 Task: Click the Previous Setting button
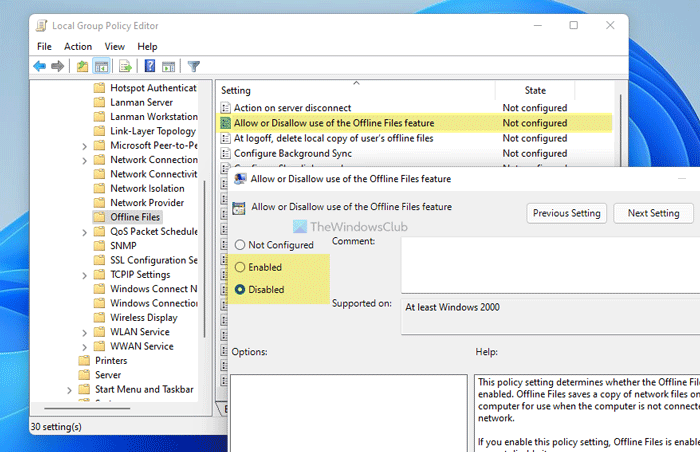click(566, 213)
